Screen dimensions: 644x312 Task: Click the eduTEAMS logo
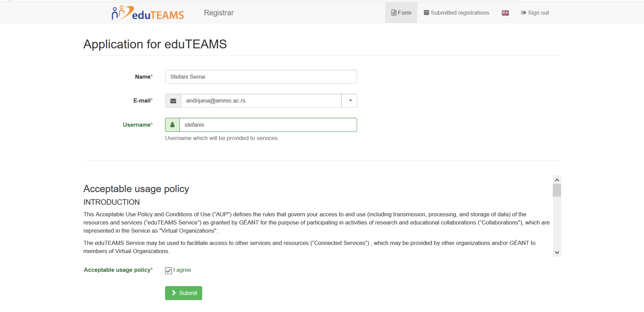(x=148, y=13)
